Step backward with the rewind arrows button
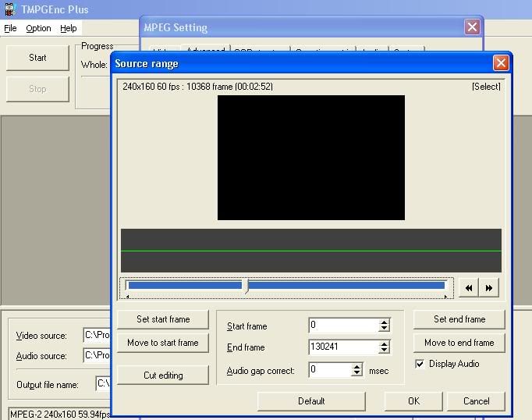Image resolution: width=532 pixels, height=420 pixels. [469, 288]
